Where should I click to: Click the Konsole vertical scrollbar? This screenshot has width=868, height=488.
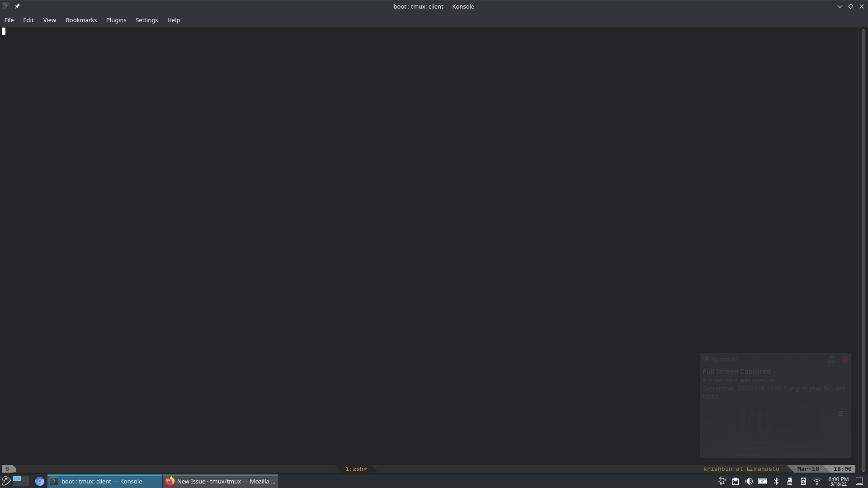point(863,249)
